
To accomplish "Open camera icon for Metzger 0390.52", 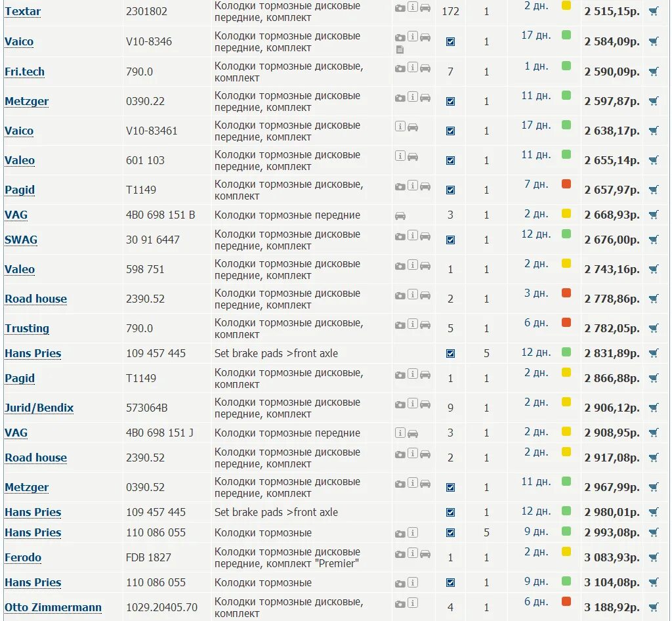I will 400,484.
